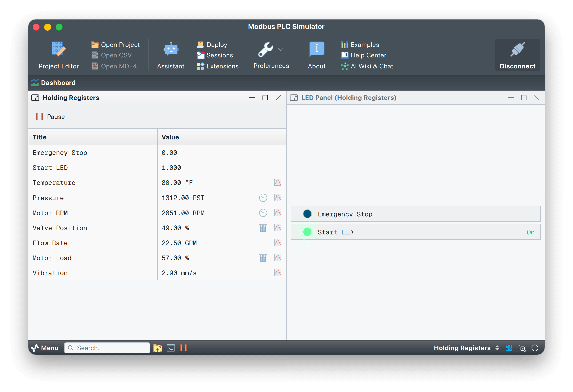Click the Search field

[x=107, y=348]
